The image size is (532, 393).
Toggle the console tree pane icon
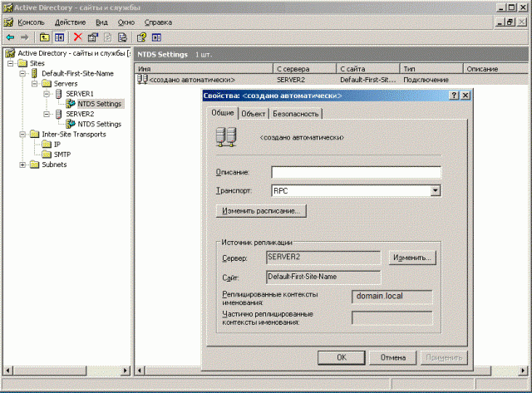pyautogui.click(x=59, y=37)
